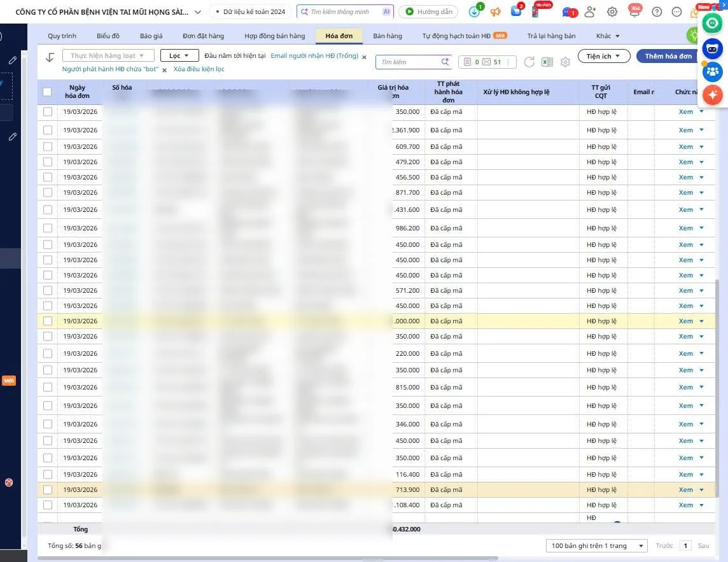This screenshot has height=562, width=728.
Task: Click the horizontal scrollbar at bottom
Action: coord(267,558)
